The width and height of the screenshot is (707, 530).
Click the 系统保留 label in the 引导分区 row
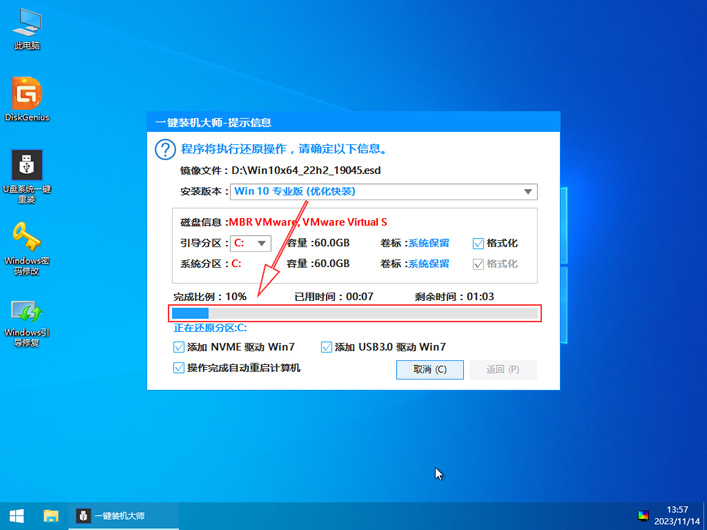[428, 243]
